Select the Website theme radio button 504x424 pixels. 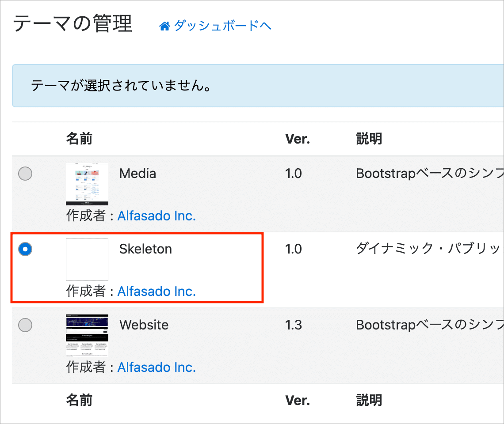pos(25,325)
